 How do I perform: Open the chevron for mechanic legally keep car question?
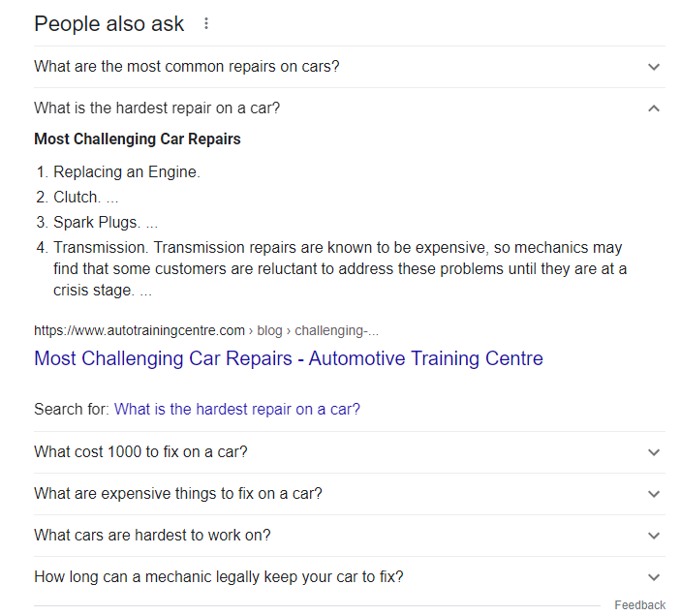[654, 577]
